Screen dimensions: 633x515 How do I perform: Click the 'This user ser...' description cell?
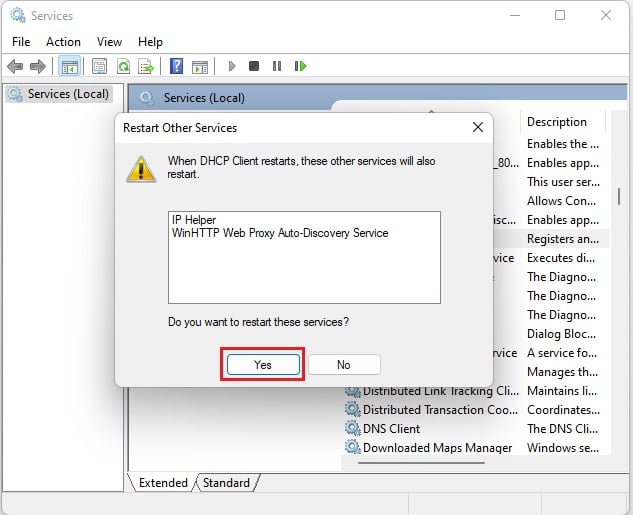click(563, 182)
